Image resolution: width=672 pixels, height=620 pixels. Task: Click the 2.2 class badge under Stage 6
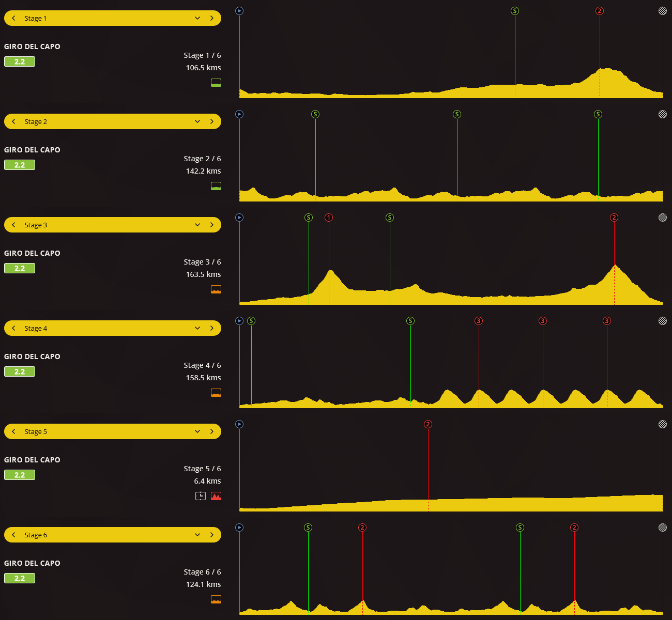20,578
